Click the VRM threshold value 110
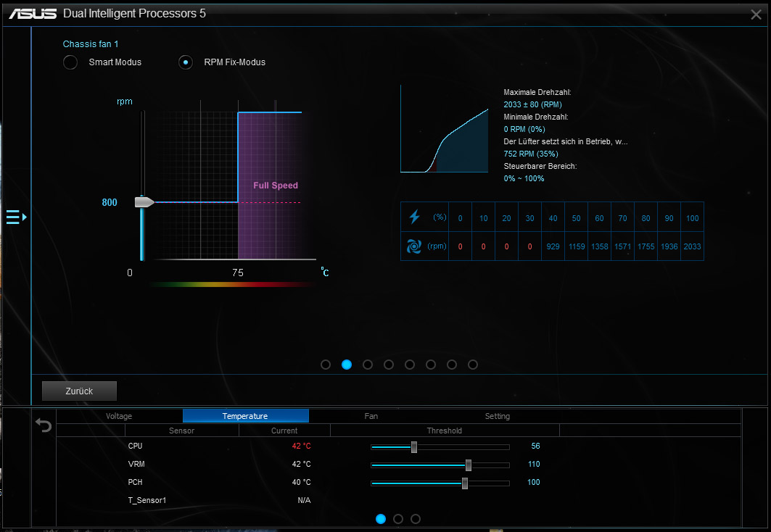The image size is (771, 532). [x=534, y=464]
